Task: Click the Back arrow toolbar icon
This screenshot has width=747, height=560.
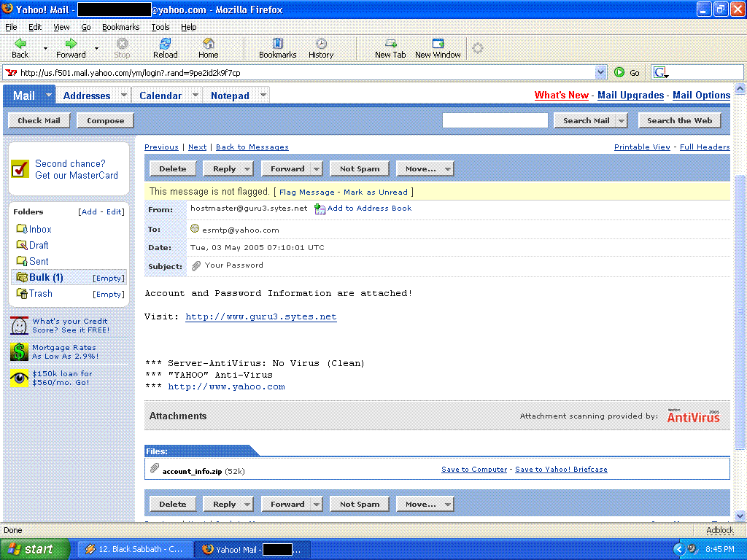Action: pos(20,44)
